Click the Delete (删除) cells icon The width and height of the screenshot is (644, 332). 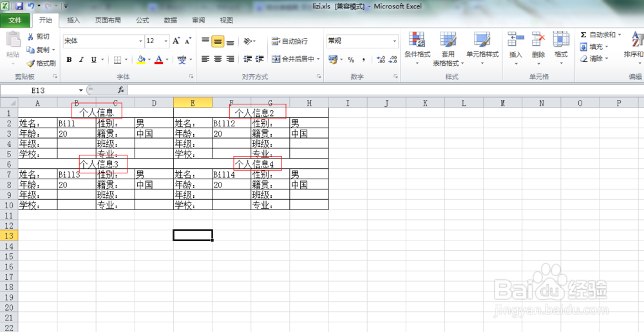tap(538, 39)
